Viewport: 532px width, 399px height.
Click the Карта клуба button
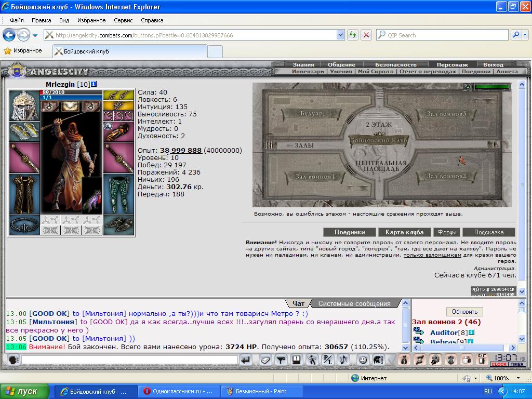(x=404, y=232)
